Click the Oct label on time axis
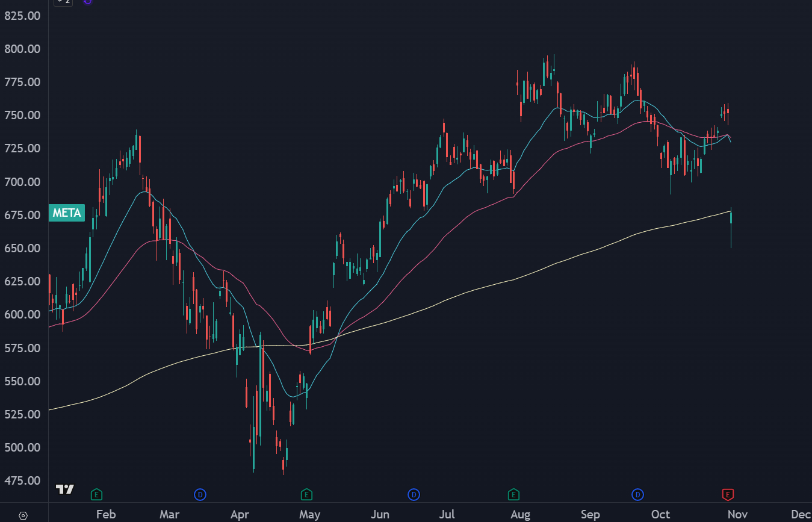Screen dimensions: 812x522 [660, 514]
